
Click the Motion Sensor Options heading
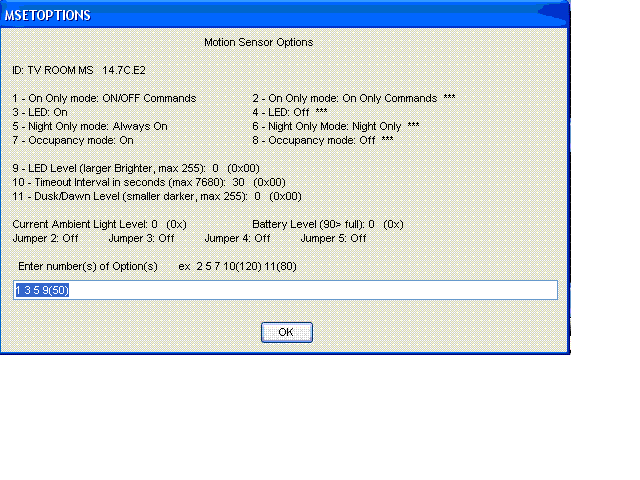click(258, 43)
